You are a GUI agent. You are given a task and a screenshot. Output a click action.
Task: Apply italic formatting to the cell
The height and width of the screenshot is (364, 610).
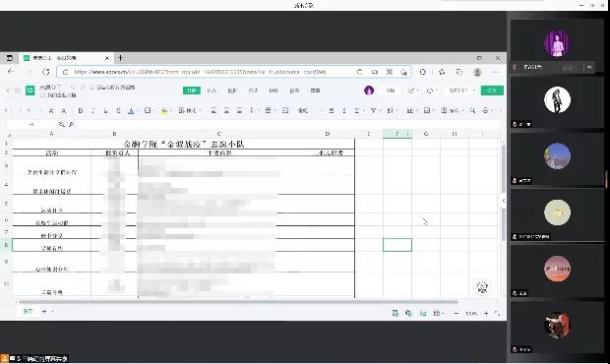[x=93, y=111]
